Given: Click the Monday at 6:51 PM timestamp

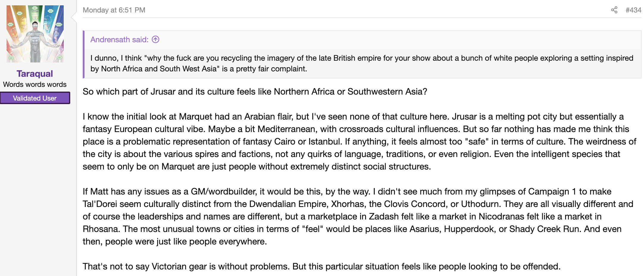Looking at the screenshot, I should click(x=114, y=10).
